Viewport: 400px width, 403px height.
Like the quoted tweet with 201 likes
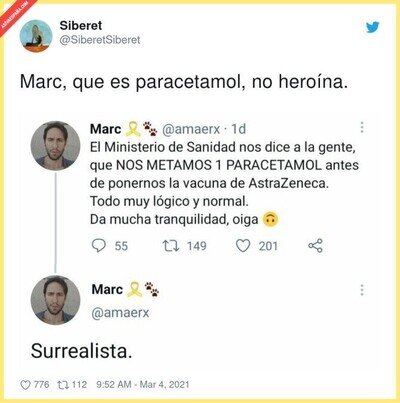click(x=243, y=246)
